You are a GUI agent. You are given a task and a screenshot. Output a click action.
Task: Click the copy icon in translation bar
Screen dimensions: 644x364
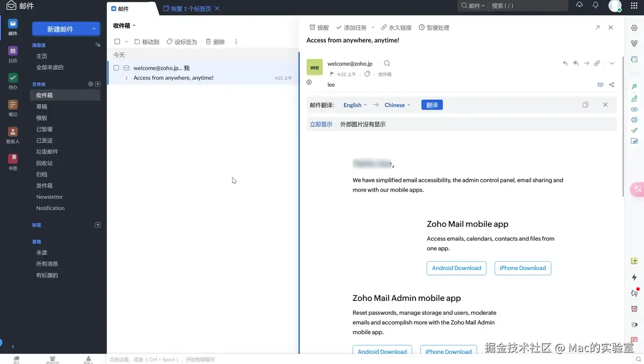585,105
